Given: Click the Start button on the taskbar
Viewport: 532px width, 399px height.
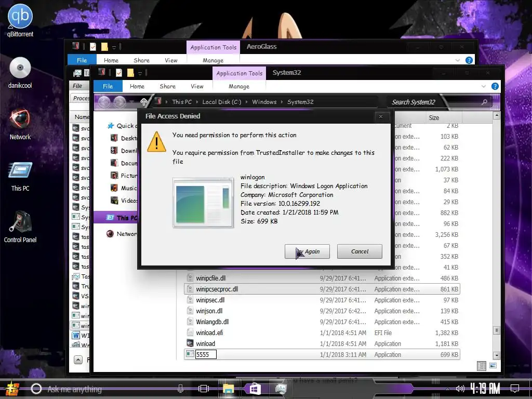Looking at the screenshot, I should [x=12, y=389].
